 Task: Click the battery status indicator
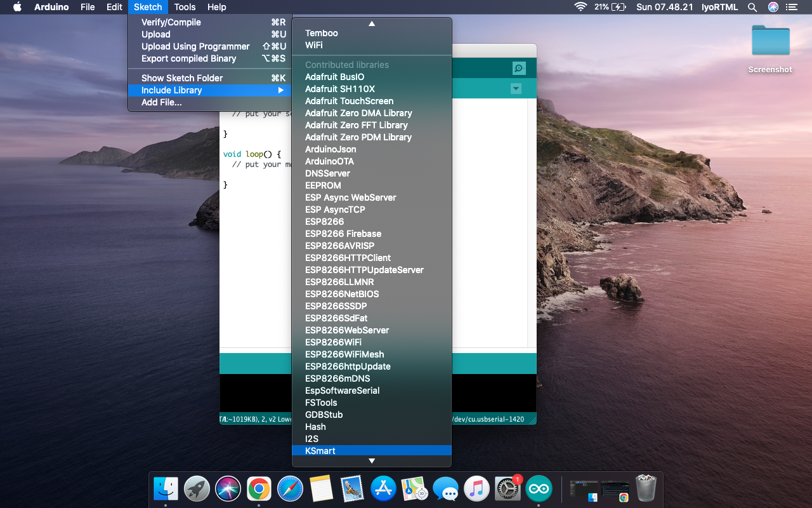pyautogui.click(x=610, y=7)
